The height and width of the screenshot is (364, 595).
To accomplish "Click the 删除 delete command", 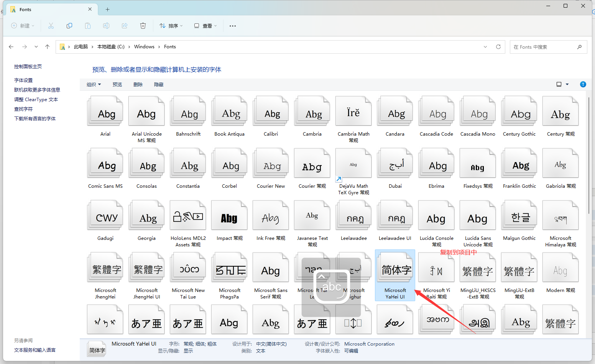I will 138,84.
